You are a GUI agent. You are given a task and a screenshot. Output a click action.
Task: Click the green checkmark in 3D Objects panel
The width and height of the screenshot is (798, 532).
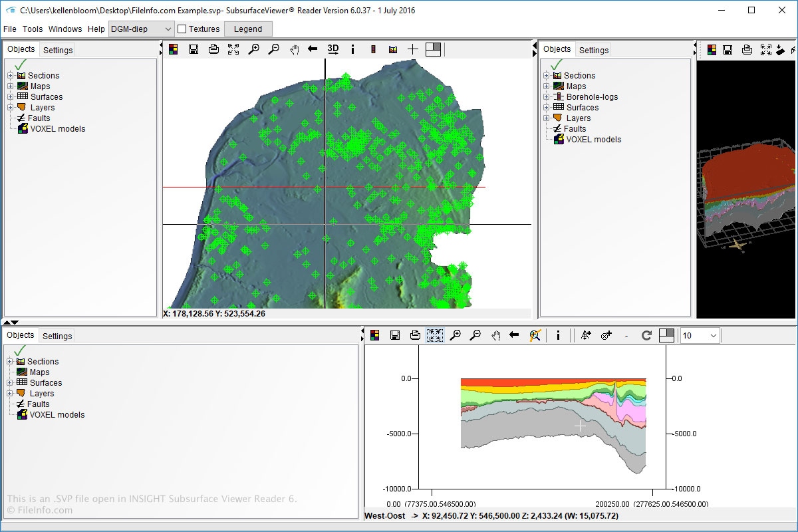point(556,65)
